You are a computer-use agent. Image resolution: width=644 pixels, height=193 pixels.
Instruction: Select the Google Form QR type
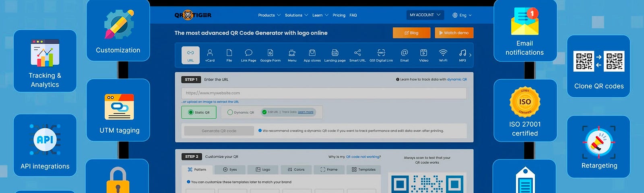[270, 55]
